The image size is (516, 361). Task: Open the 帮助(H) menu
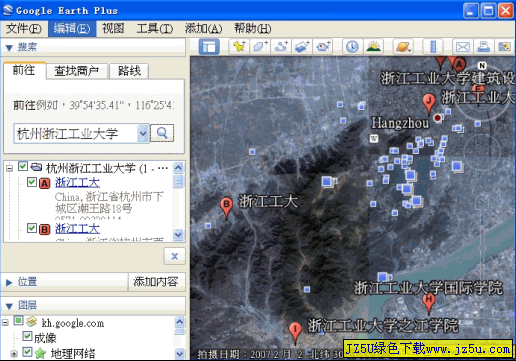(x=252, y=29)
